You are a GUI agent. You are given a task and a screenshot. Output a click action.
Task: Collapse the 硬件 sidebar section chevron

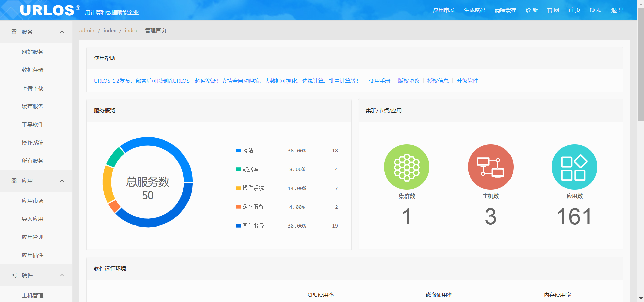[x=62, y=275]
